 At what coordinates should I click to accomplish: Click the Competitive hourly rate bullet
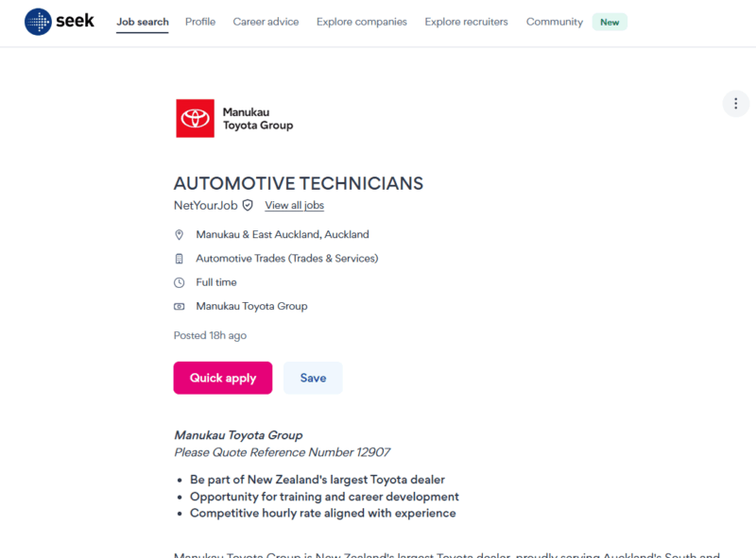coord(322,514)
